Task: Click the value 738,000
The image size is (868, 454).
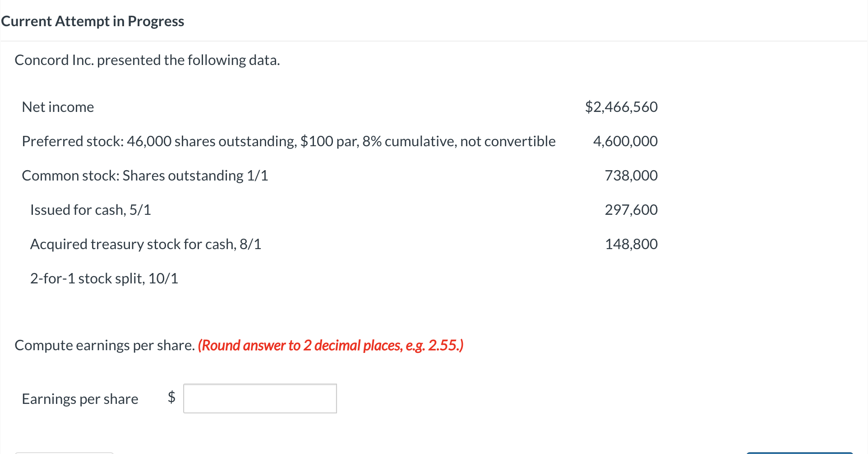Action: coord(631,176)
